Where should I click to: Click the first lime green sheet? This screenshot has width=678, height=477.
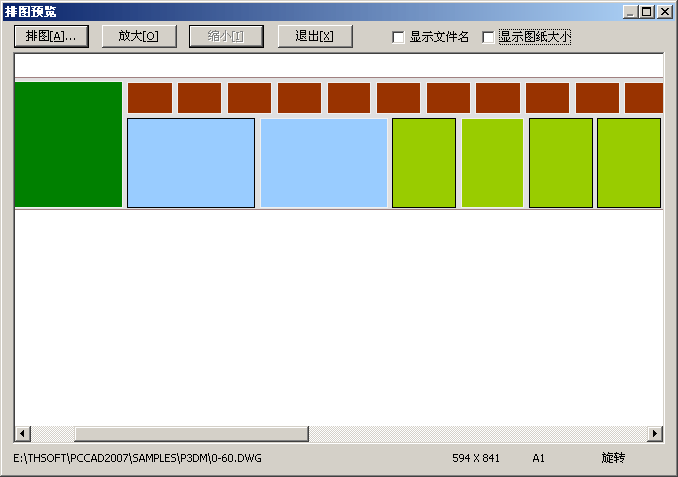pyautogui.click(x=424, y=163)
